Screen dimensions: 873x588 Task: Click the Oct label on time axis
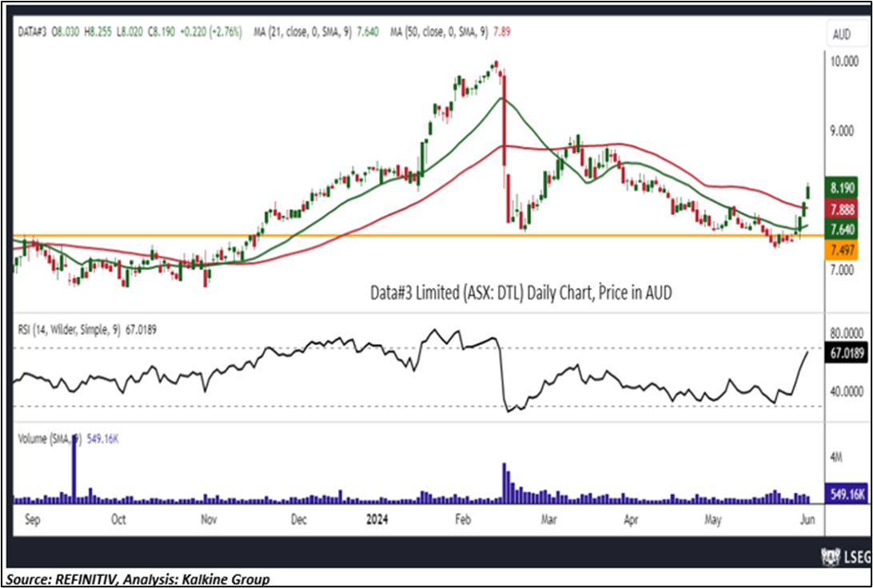pyautogui.click(x=118, y=520)
